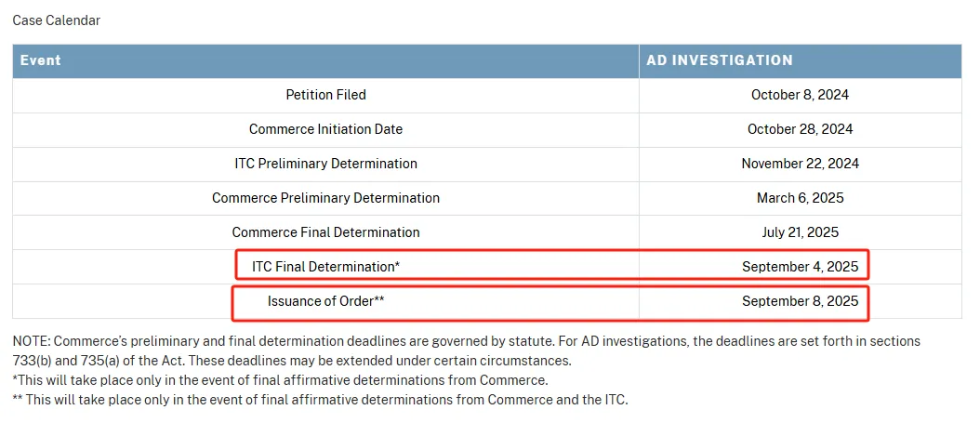Click the single-asterisk Commerce footnote
Viewport: 980px width, 423px height.
coord(280,380)
